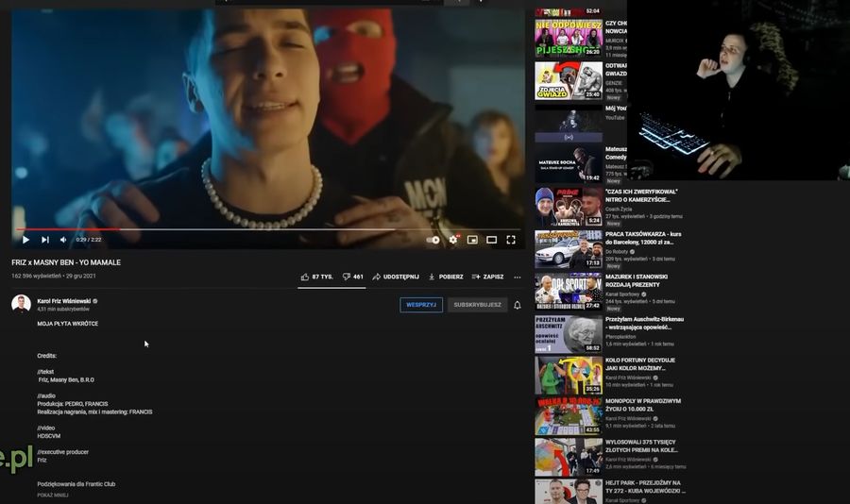Open ZDJĘCIA GWIAZD thumbnail video
This screenshot has height=504, width=850.
(x=569, y=81)
